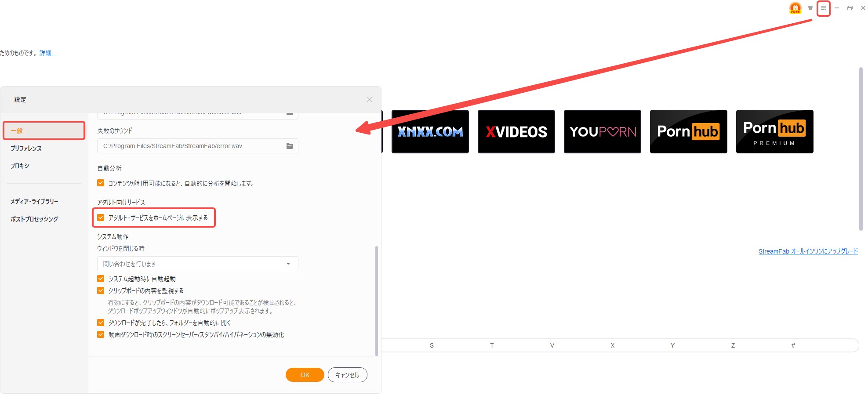
Task: Close the settings dialog with X
Action: pyautogui.click(x=370, y=99)
